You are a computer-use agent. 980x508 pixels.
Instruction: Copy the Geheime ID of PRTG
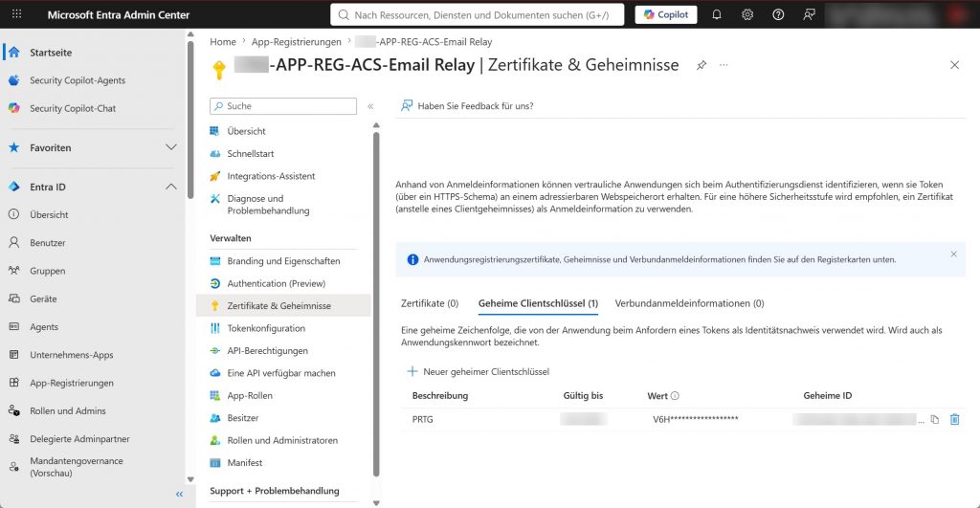click(x=935, y=419)
